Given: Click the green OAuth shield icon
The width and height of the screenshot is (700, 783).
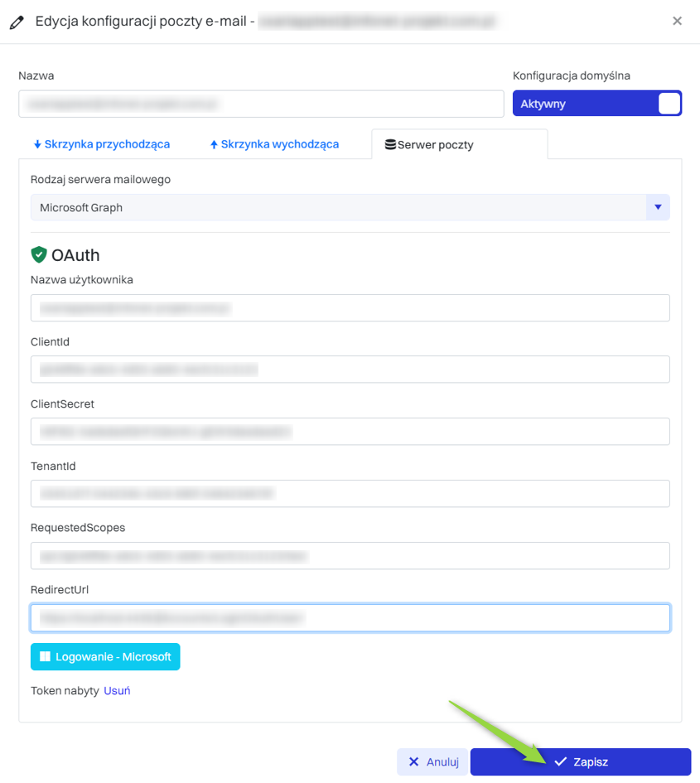Looking at the screenshot, I should [x=39, y=254].
